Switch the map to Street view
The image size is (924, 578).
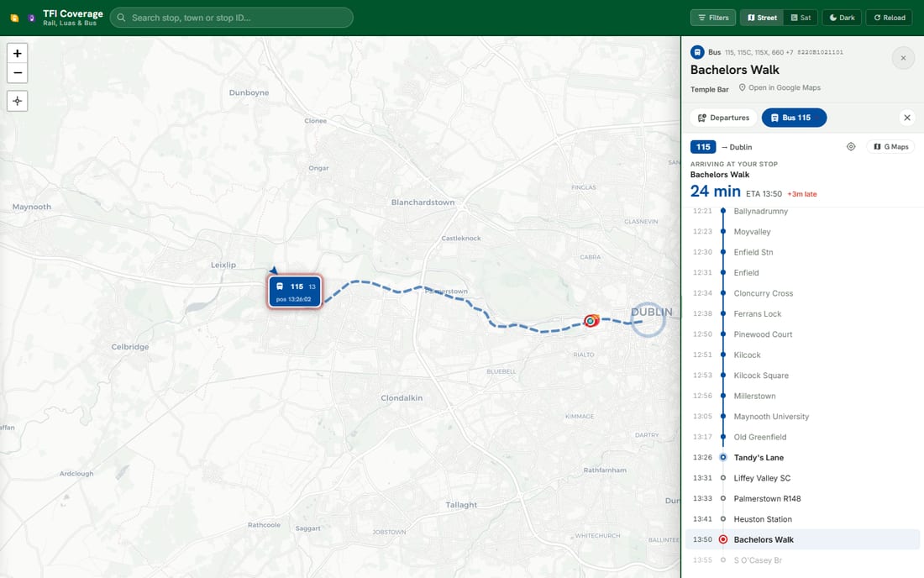762,18
